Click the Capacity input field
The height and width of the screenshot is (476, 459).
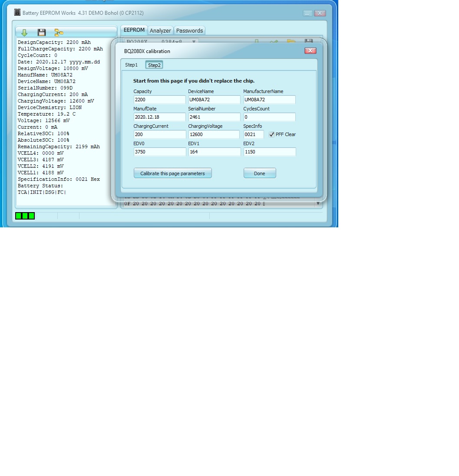click(159, 100)
